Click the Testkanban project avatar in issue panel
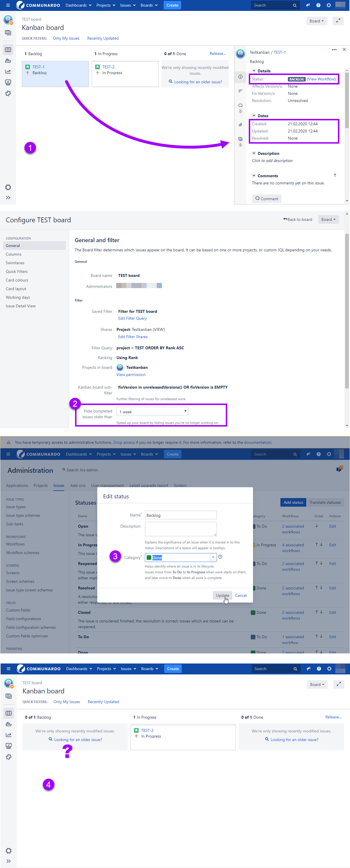Image resolution: width=350 pixels, height=868 pixels. point(240,54)
